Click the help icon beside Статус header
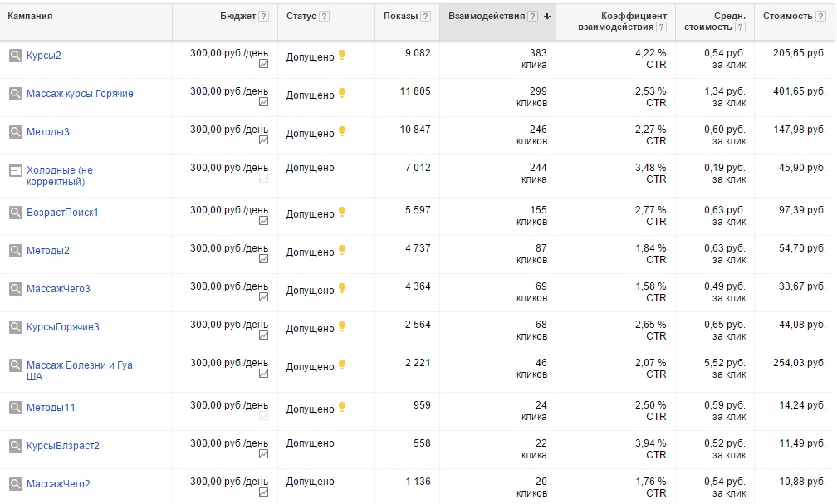Screen dimensions: 837x504 coord(324,17)
